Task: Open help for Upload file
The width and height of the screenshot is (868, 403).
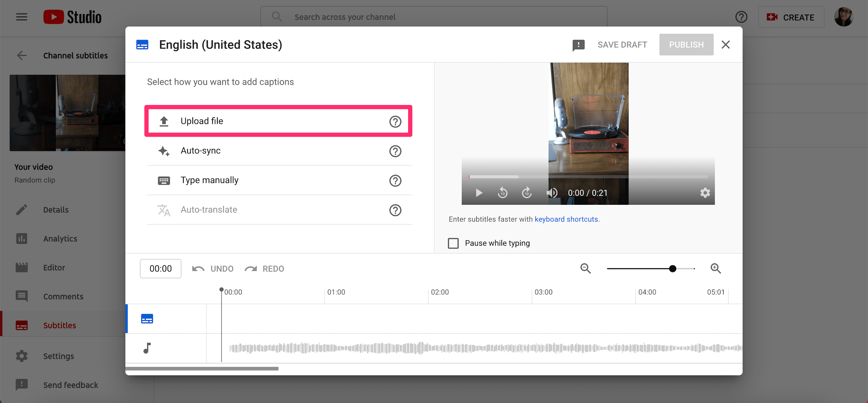Action: point(395,121)
